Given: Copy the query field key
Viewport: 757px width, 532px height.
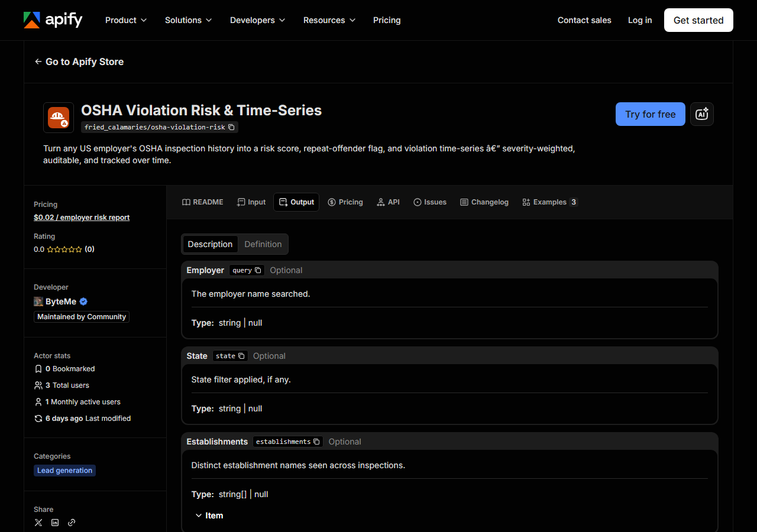Looking at the screenshot, I should click(258, 270).
